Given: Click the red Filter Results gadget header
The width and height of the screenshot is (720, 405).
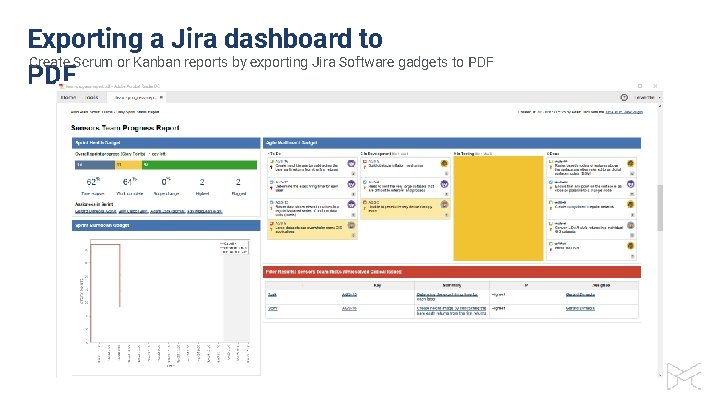Looking at the screenshot, I should pos(452,272).
